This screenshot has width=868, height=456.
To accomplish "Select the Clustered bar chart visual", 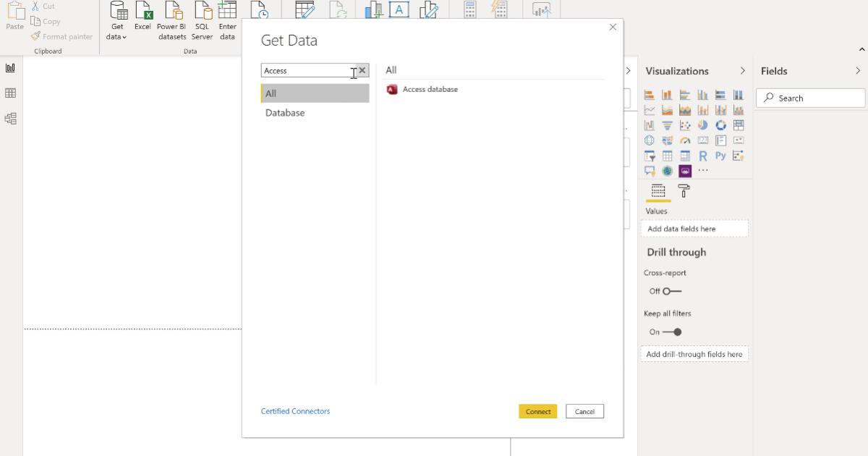I will point(685,95).
